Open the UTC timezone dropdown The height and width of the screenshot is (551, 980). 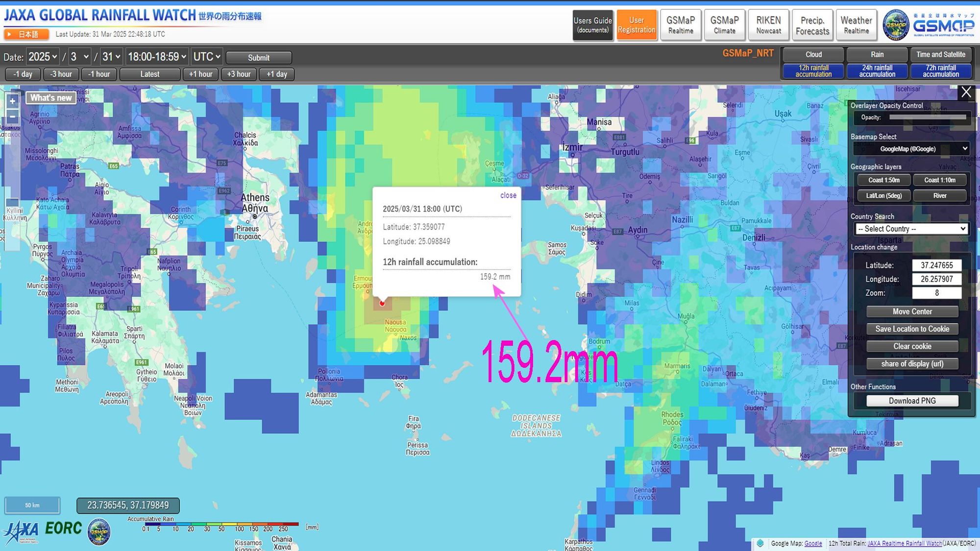(x=207, y=57)
